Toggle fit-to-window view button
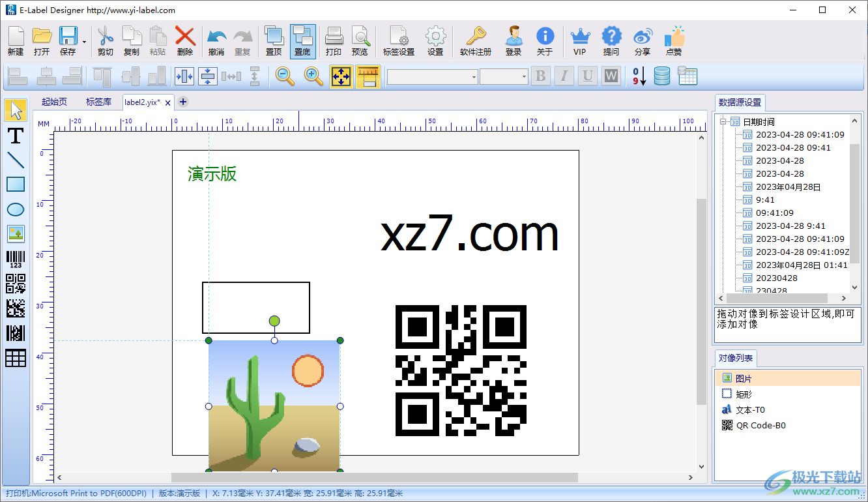The height and width of the screenshot is (502, 868). [x=341, y=76]
